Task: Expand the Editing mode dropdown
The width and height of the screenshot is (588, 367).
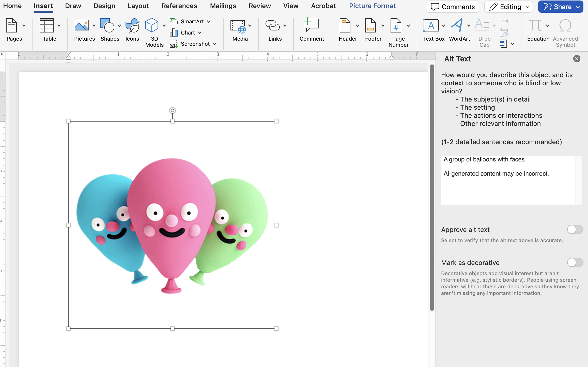Action: 527,7
